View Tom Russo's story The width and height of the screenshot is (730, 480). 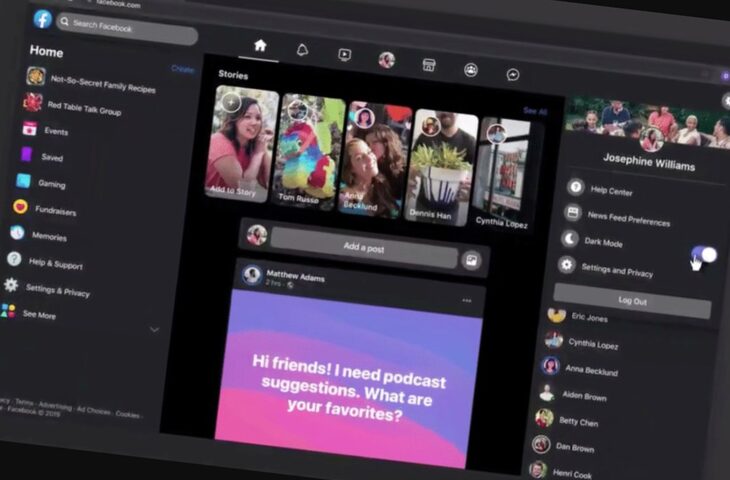(x=309, y=151)
